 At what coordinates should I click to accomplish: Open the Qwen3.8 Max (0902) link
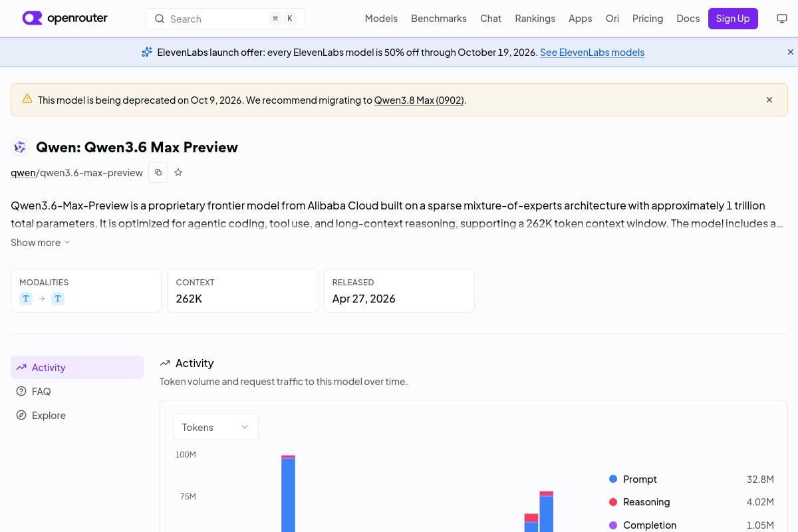(419, 100)
